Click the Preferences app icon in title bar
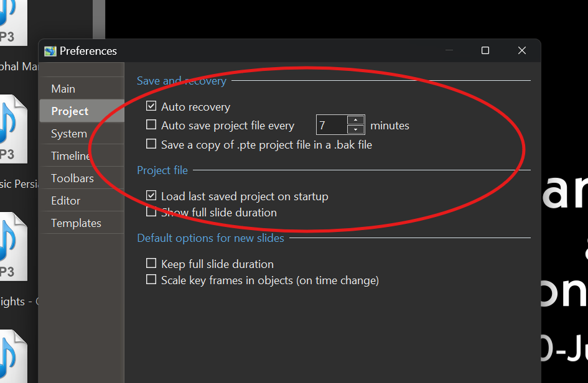Viewport: 588px width, 383px height. tap(50, 51)
